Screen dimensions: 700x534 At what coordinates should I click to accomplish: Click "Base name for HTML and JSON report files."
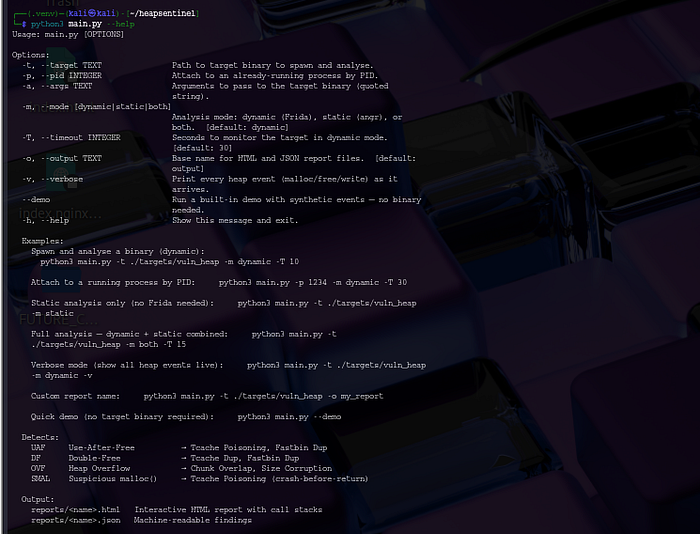pyautogui.click(x=268, y=158)
